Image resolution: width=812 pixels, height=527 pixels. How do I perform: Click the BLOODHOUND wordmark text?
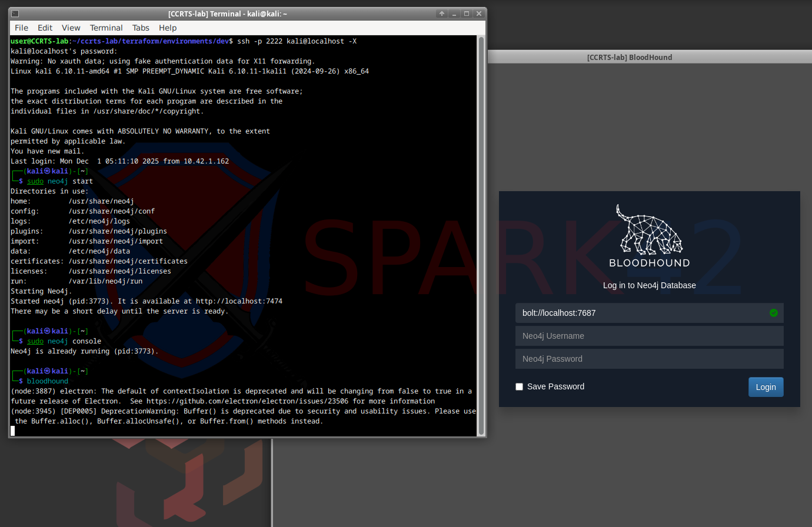[650, 263]
